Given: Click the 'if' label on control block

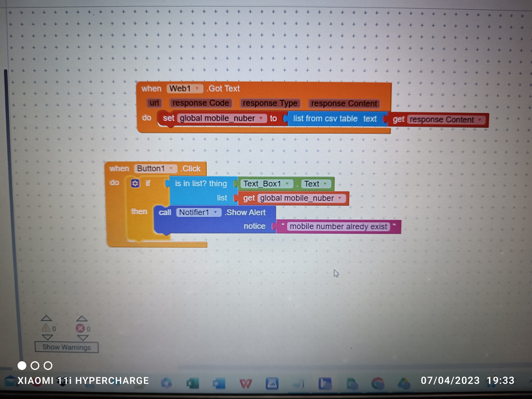Looking at the screenshot, I should tap(148, 184).
